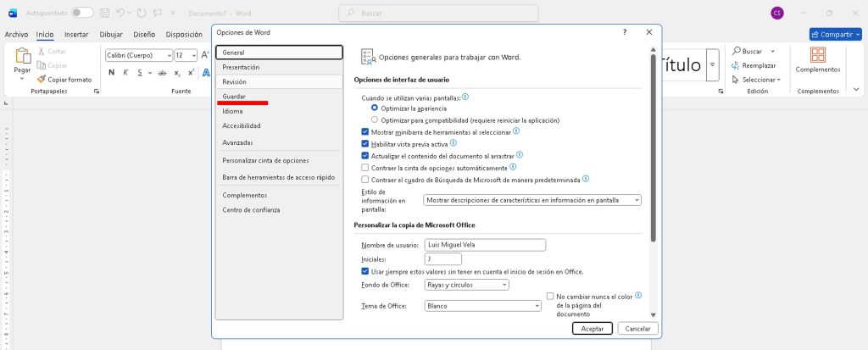Click the Pegar clipboard icon
Image resolution: width=868 pixels, height=350 pixels.
(x=22, y=57)
